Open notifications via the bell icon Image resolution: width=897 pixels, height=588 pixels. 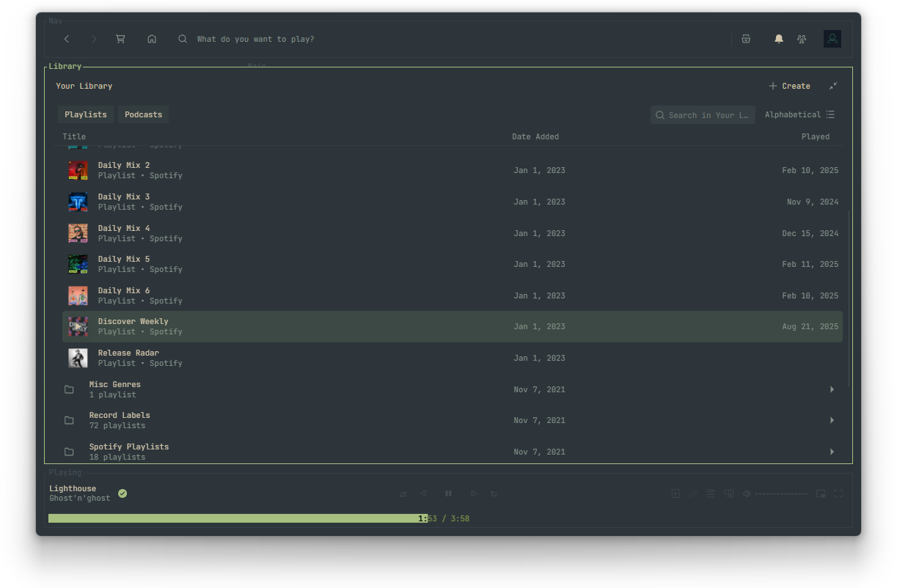pyautogui.click(x=779, y=39)
